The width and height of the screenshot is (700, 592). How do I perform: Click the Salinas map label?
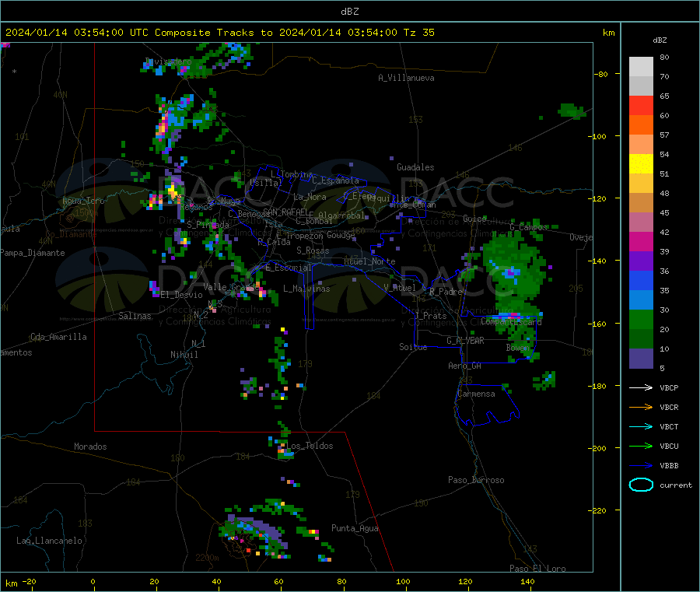(135, 316)
